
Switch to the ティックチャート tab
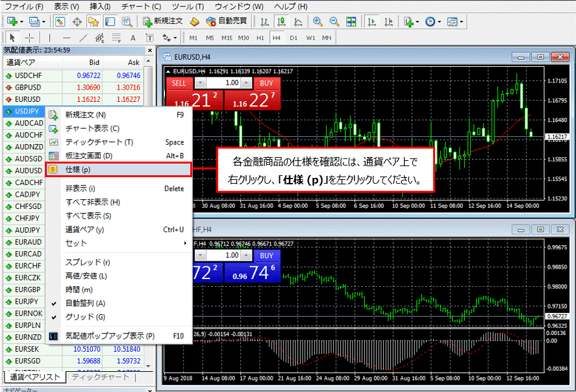tap(100, 377)
